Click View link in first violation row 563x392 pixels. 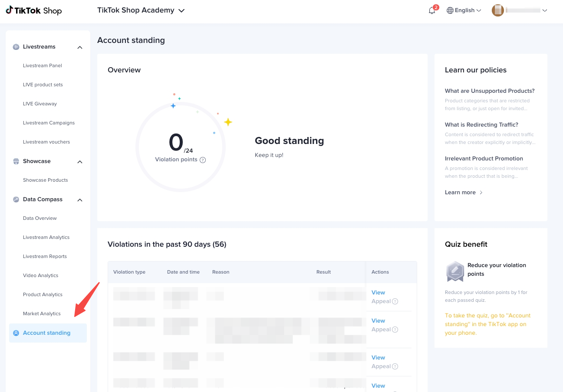378,293
